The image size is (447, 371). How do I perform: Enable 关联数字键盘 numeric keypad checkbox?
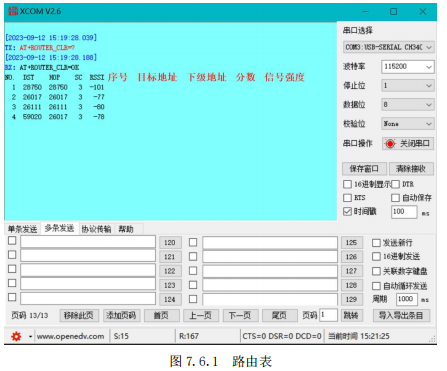(x=376, y=271)
